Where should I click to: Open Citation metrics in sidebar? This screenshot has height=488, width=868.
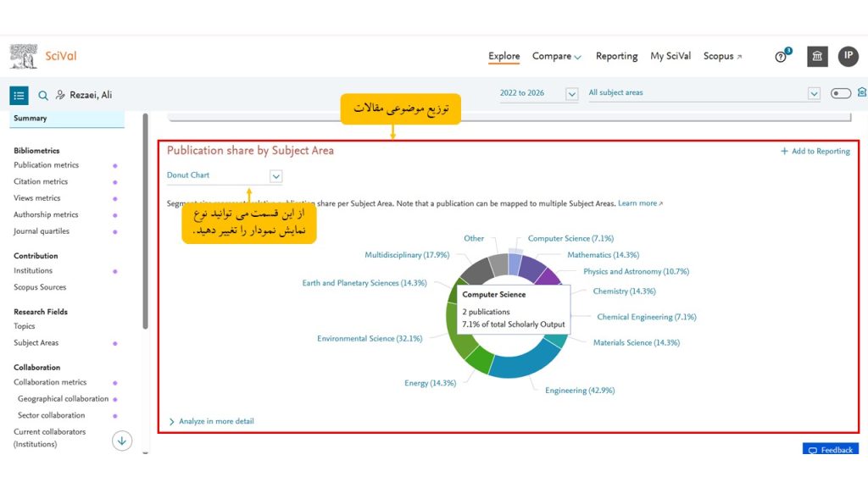[41, 181]
